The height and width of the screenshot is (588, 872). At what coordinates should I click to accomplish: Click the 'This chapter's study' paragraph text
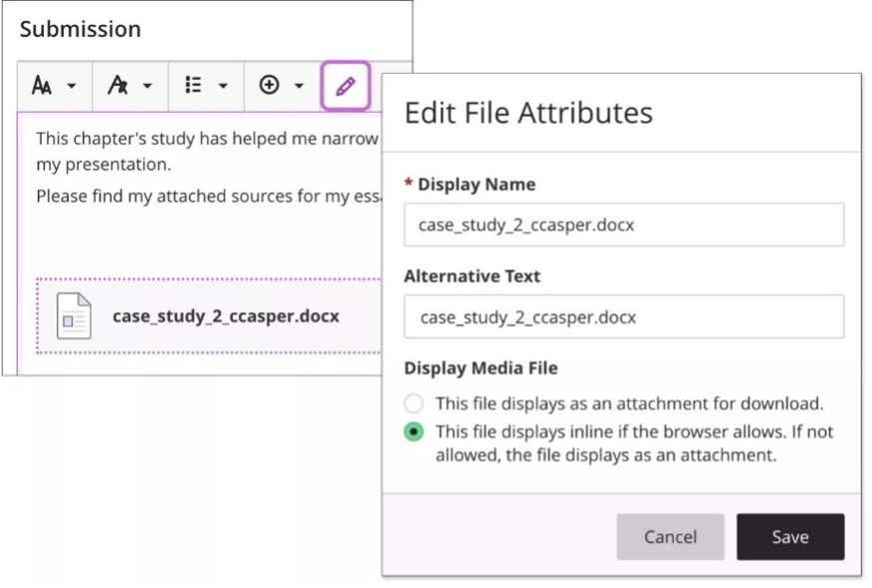click(208, 151)
